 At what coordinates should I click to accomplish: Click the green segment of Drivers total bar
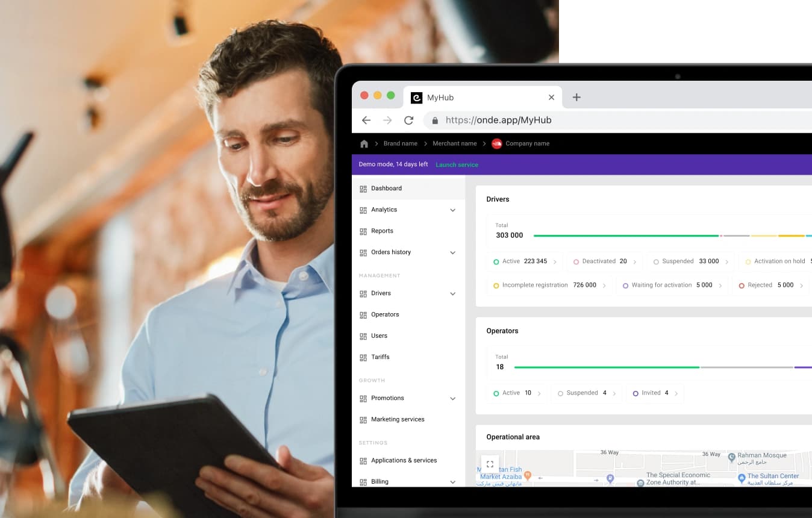tap(625, 236)
